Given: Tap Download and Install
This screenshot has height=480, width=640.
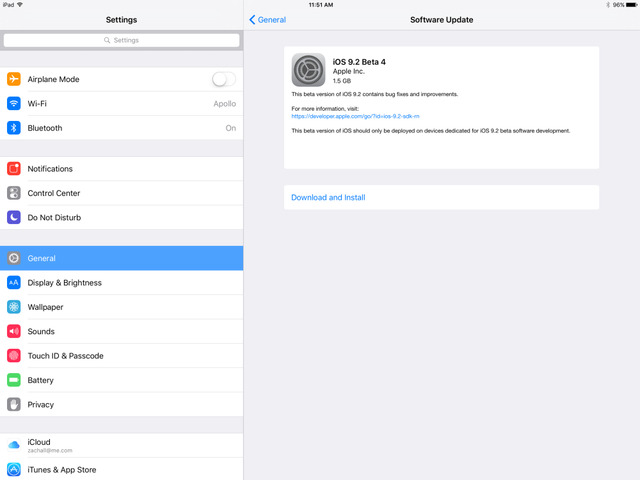Looking at the screenshot, I should click(442, 198).
